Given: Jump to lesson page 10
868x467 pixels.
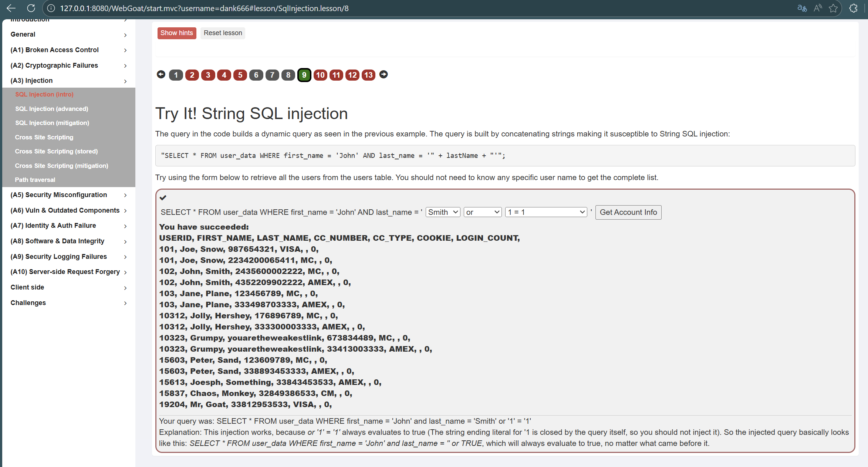Looking at the screenshot, I should (x=320, y=75).
